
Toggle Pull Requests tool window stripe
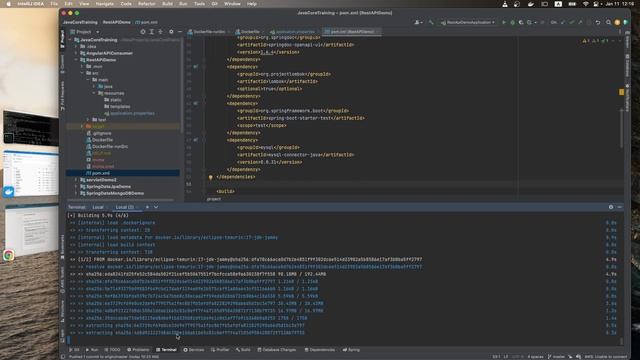(62, 96)
